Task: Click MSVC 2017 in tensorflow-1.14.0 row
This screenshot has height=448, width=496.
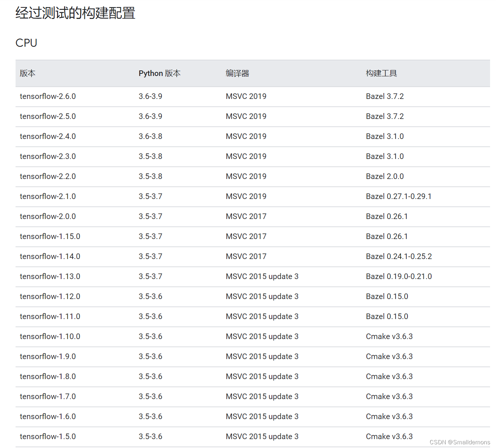Action: point(246,256)
